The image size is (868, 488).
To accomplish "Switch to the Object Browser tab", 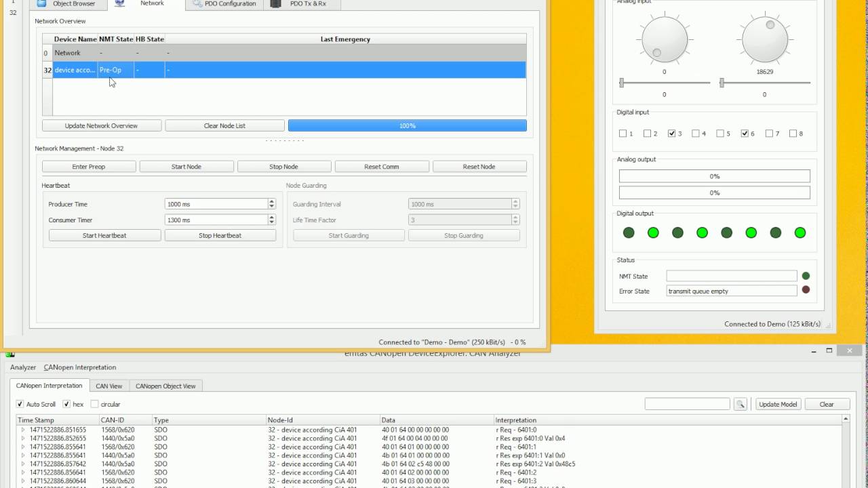I will tap(68, 4).
